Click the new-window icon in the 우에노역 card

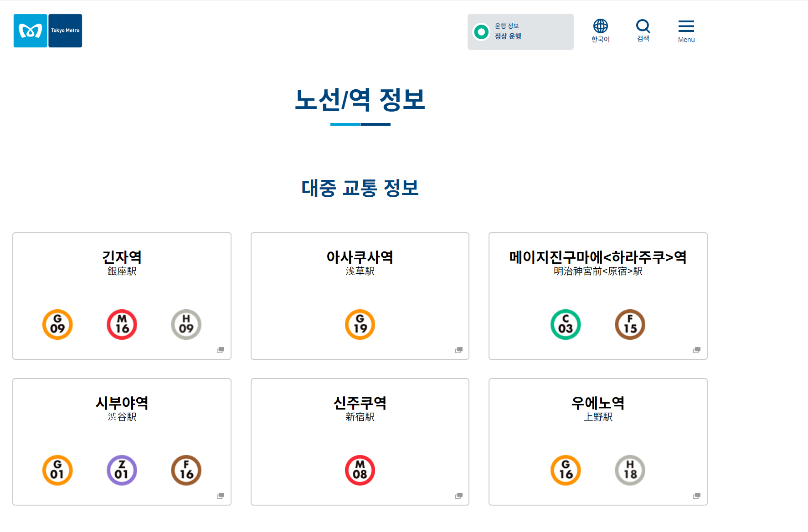point(697,496)
